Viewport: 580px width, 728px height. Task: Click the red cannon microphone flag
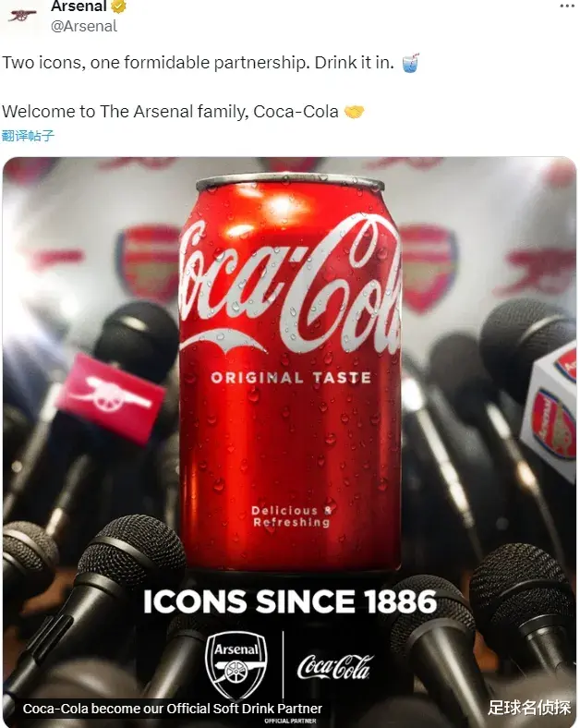(111, 398)
